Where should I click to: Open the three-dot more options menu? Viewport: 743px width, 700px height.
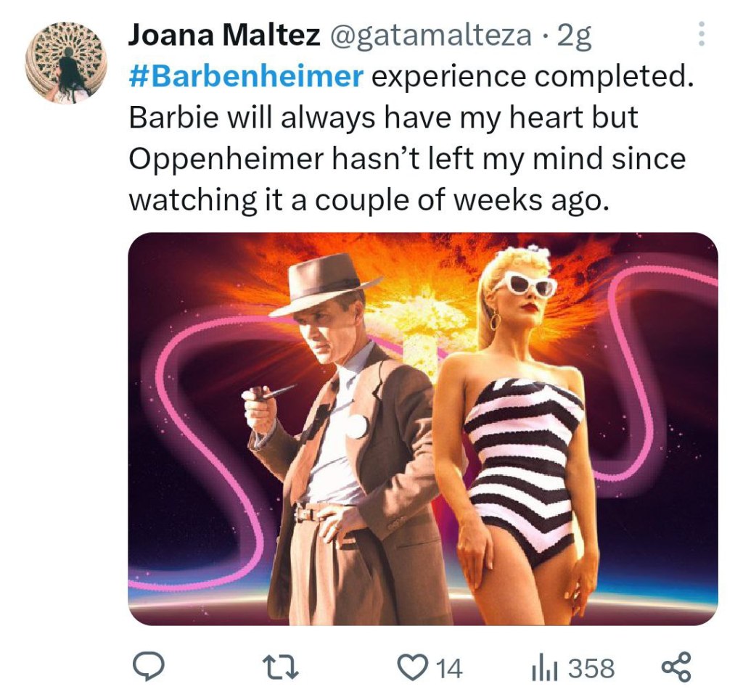[701, 34]
